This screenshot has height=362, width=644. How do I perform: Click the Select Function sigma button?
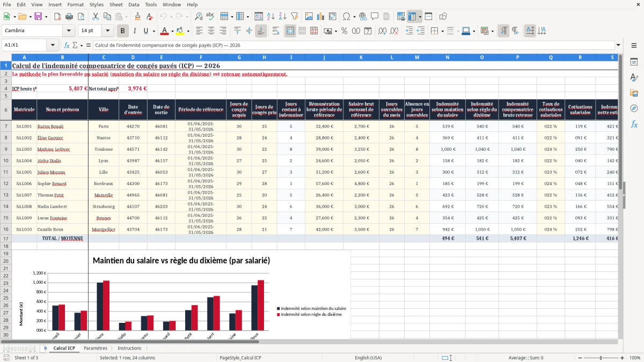click(x=75, y=45)
